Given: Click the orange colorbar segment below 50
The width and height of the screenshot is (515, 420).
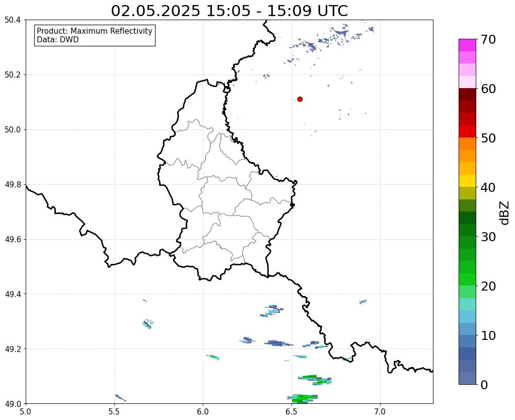Looking at the screenshot, I should pos(467,144).
